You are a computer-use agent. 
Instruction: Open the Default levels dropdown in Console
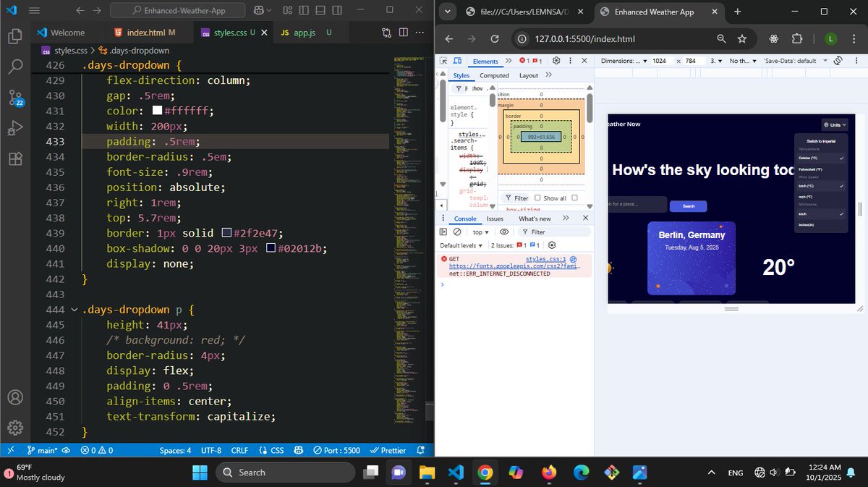point(461,245)
